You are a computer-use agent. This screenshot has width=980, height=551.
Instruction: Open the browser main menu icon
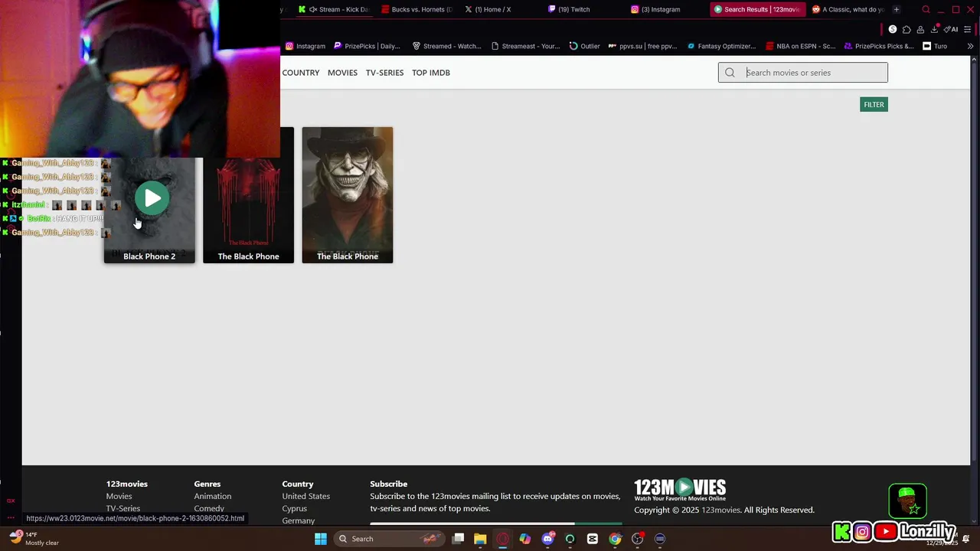click(x=968, y=29)
